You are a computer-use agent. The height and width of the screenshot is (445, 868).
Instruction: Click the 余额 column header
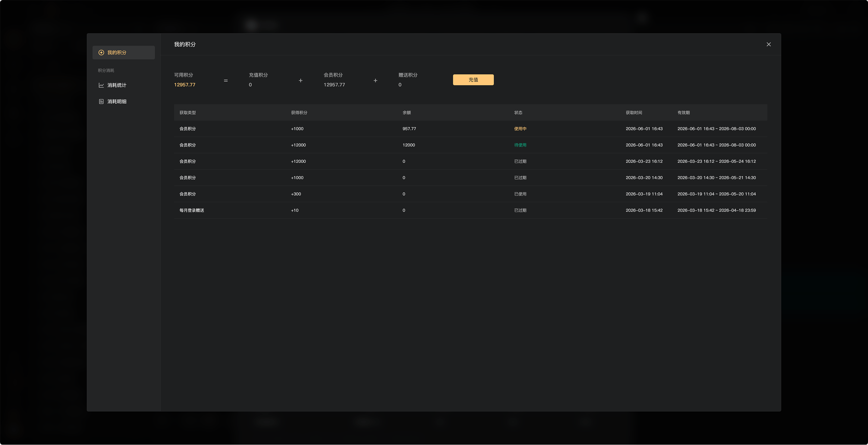pyautogui.click(x=407, y=112)
